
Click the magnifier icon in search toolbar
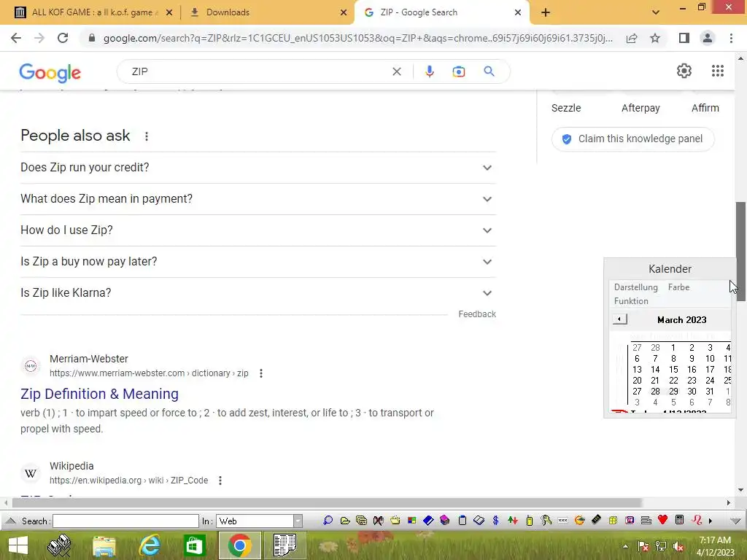pyautogui.click(x=328, y=521)
